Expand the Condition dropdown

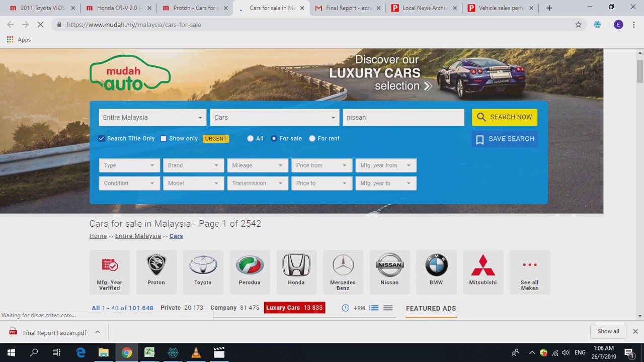click(129, 183)
